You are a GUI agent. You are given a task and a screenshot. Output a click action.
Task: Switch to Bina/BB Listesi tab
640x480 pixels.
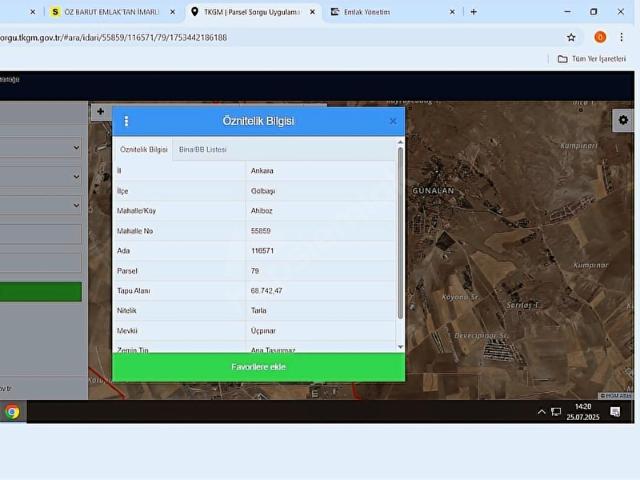202,149
